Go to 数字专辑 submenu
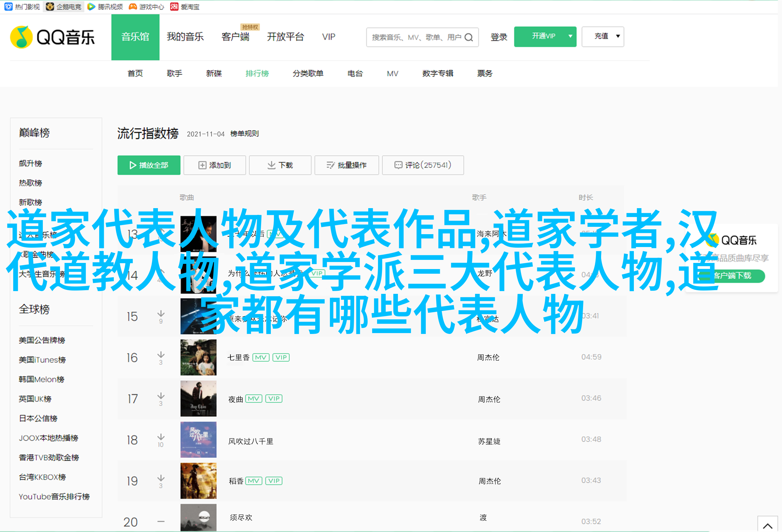This screenshot has height=532, width=782. coord(438,73)
